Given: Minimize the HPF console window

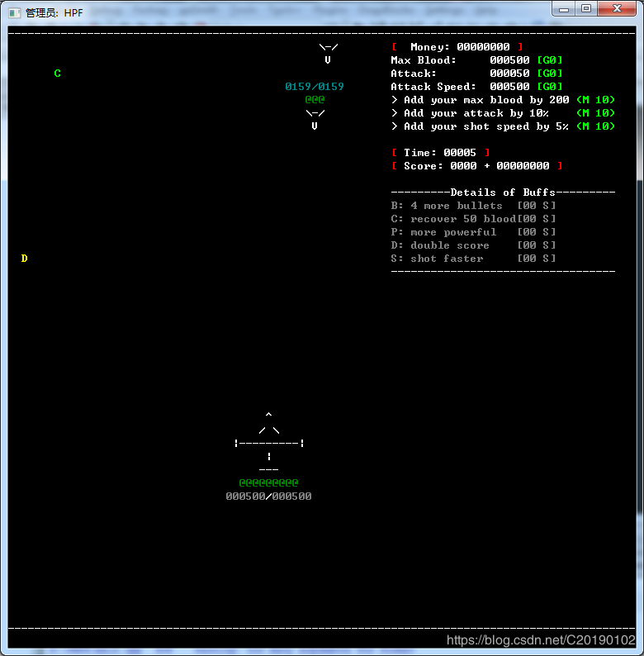Looking at the screenshot, I should (564, 9).
